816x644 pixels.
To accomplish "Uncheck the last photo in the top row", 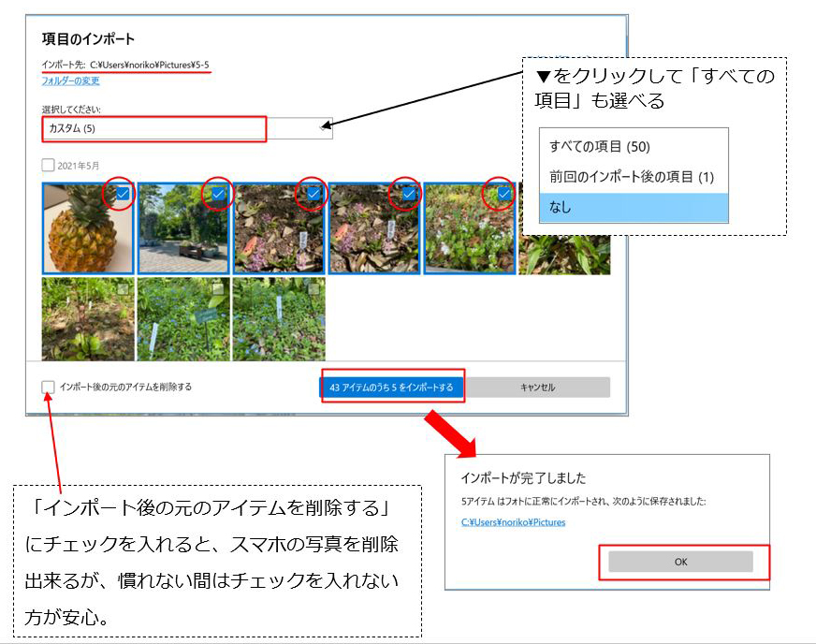I will point(503,194).
